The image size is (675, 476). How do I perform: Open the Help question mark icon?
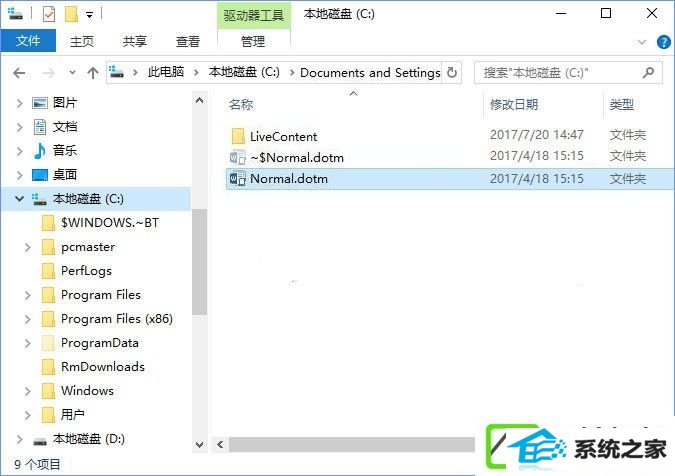pyautogui.click(x=663, y=42)
